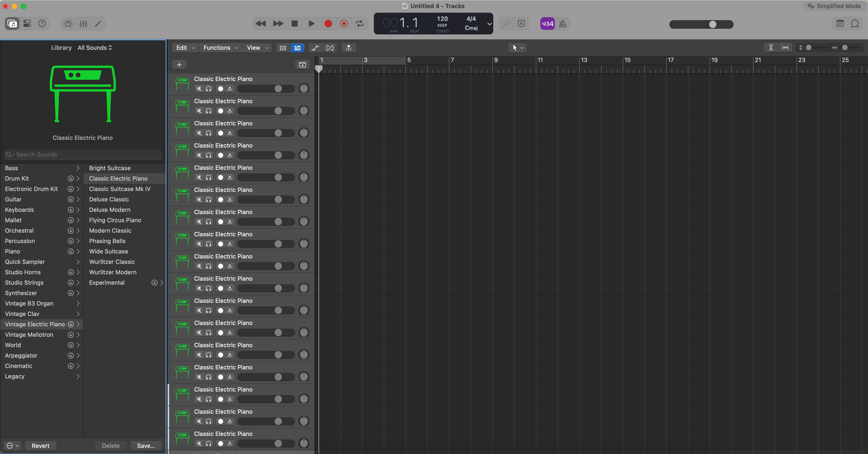This screenshot has height=454, width=868.
Task: Click the Record button
Action: pos(328,24)
